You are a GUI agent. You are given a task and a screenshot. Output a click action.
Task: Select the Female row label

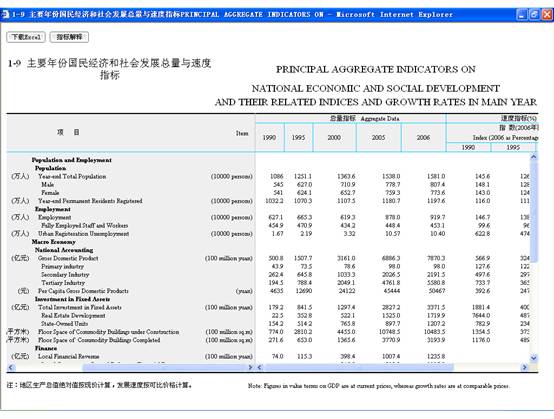pos(50,193)
